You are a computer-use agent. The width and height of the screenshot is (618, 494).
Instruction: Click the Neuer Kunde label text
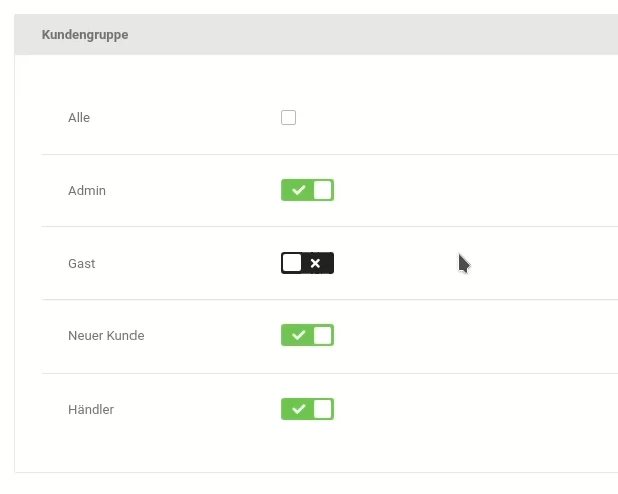tap(106, 336)
